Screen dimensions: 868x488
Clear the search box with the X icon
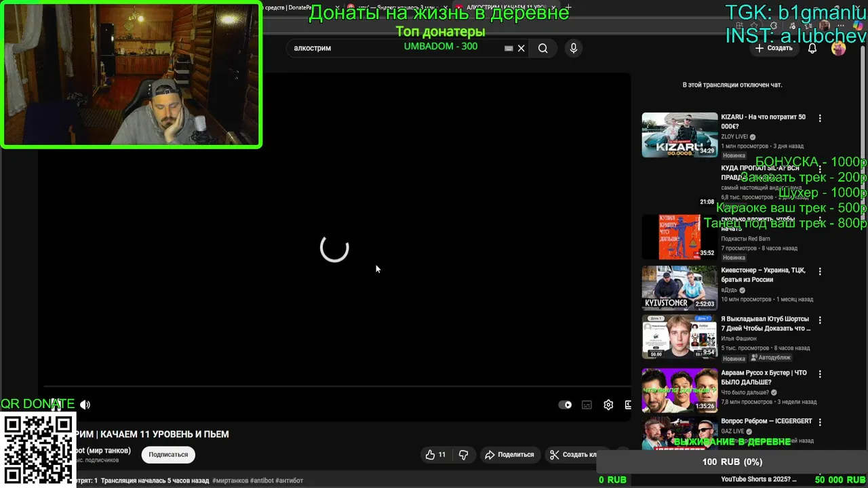click(521, 48)
